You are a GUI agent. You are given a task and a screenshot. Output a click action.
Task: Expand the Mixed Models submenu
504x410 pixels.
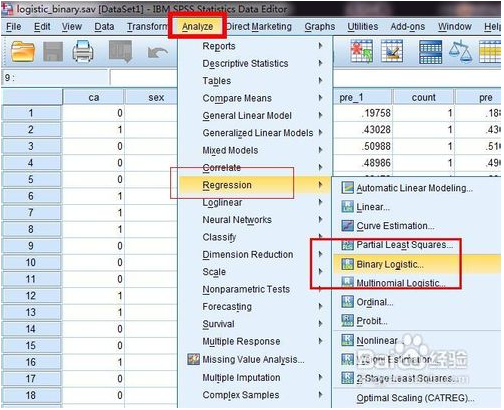255,150
